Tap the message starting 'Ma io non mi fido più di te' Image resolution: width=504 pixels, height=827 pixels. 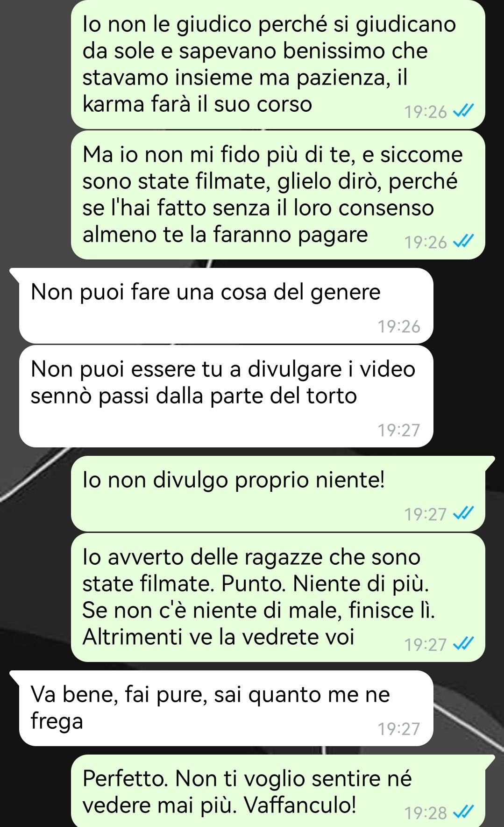click(278, 195)
